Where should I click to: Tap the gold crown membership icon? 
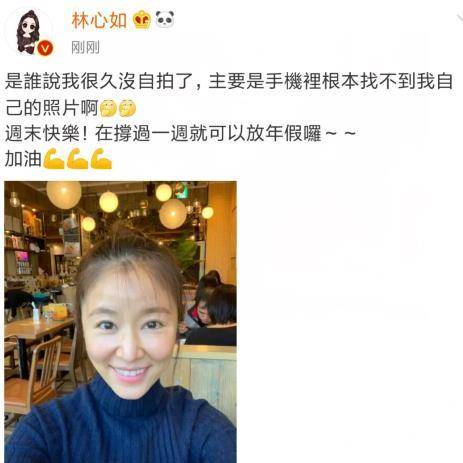tap(142, 19)
